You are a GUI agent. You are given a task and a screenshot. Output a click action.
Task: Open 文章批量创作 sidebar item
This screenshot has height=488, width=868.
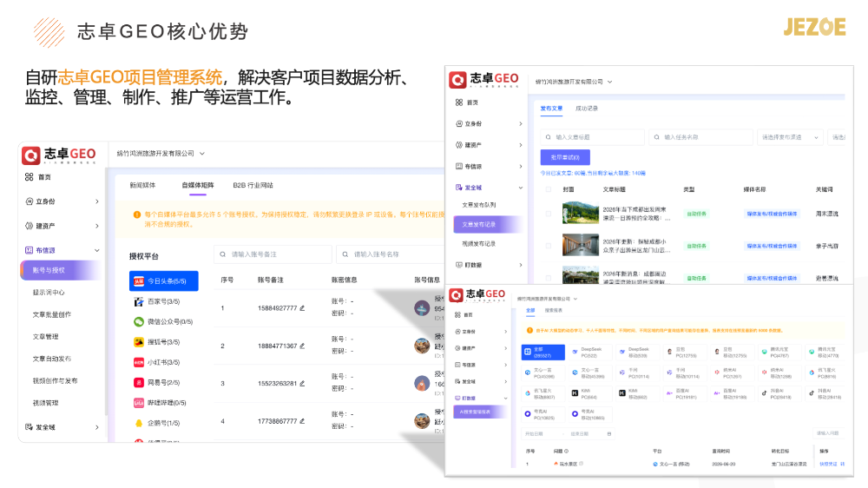coord(52,314)
